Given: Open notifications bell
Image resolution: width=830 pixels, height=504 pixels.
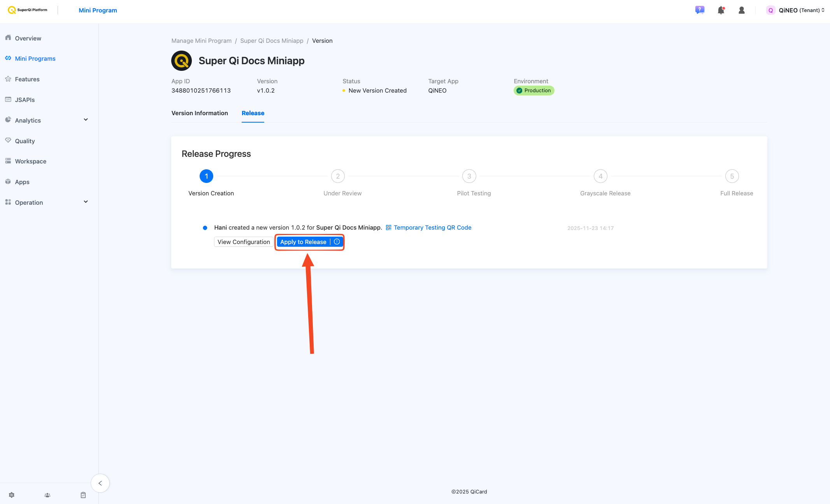Looking at the screenshot, I should [721, 10].
